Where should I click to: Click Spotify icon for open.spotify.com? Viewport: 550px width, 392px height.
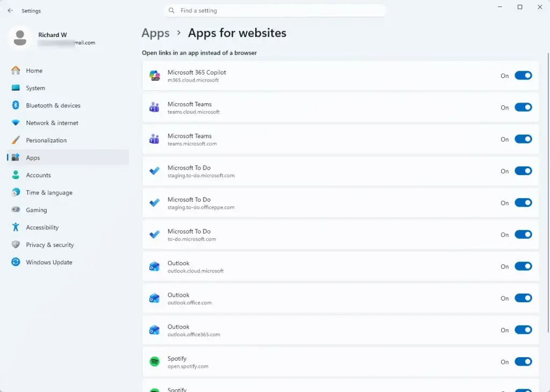[154, 361]
